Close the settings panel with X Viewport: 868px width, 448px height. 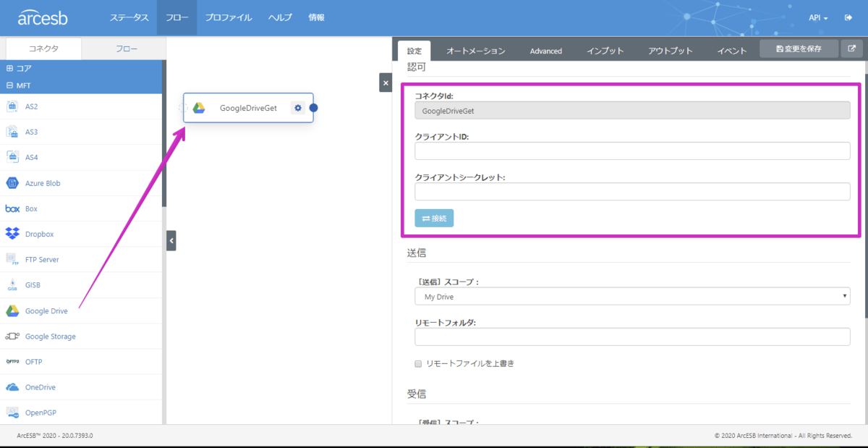(386, 83)
